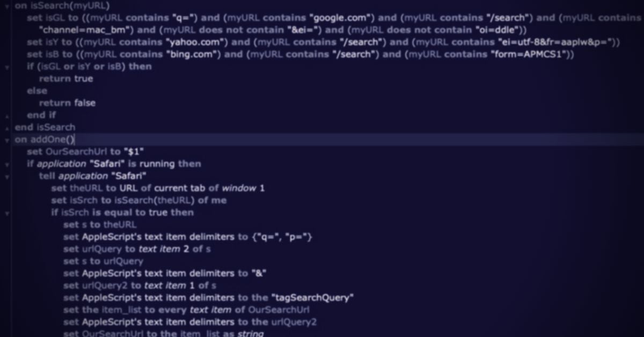Click the "set s to urlQuery" line
Viewport: 644px width, 337px height.
(x=103, y=261)
